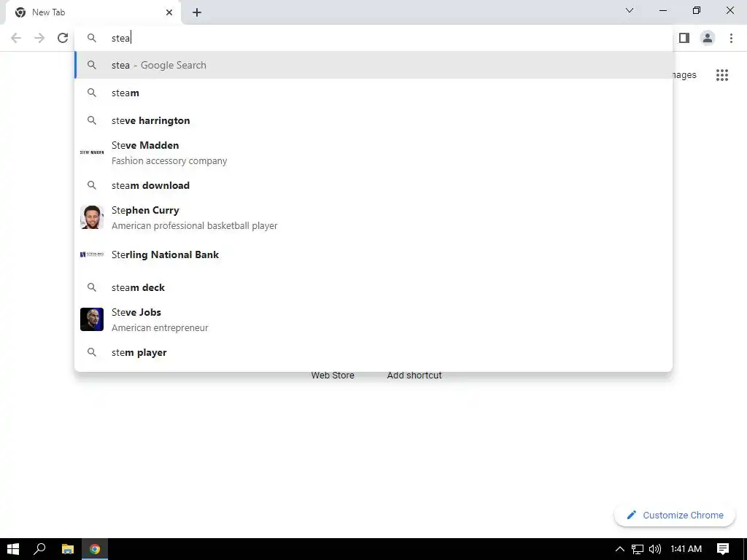Open the Google apps grid

[x=722, y=75]
